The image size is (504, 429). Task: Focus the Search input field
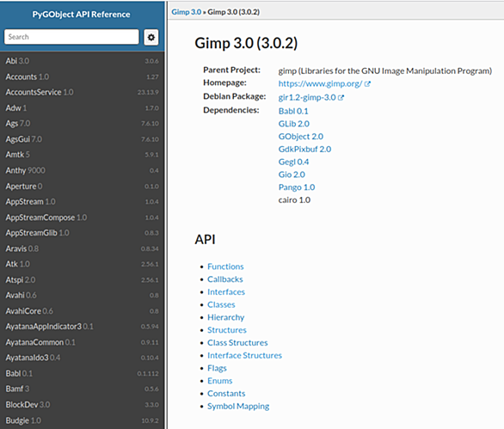coord(71,37)
